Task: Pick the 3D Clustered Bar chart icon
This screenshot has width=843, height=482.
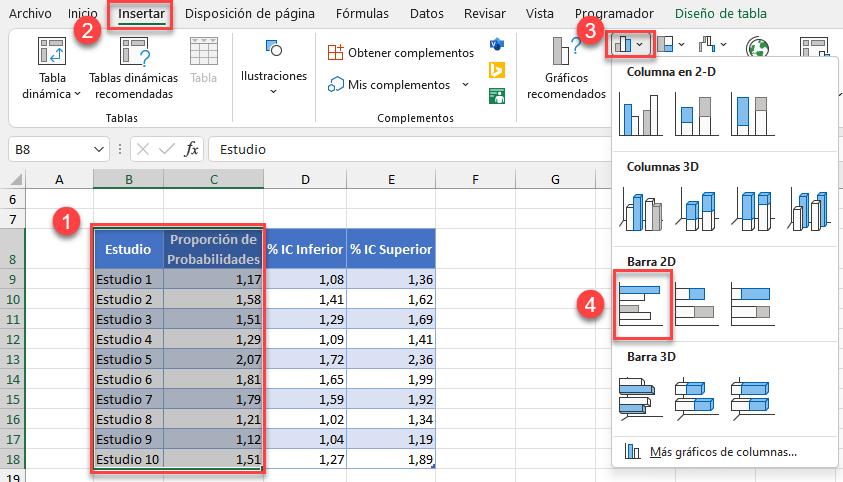Action: [x=640, y=399]
